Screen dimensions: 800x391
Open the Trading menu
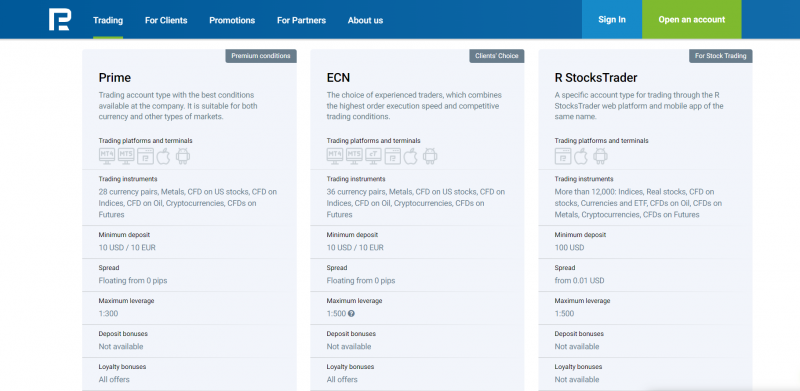(x=108, y=20)
